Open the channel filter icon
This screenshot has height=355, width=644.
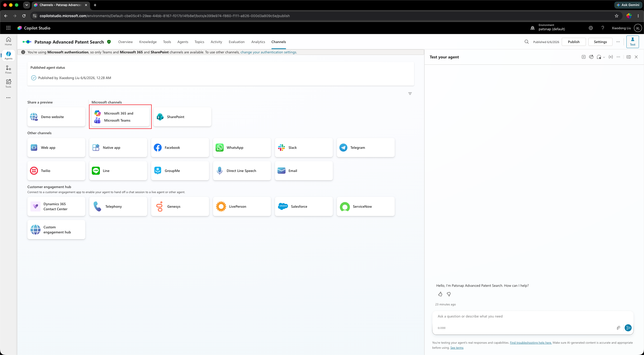coord(410,94)
